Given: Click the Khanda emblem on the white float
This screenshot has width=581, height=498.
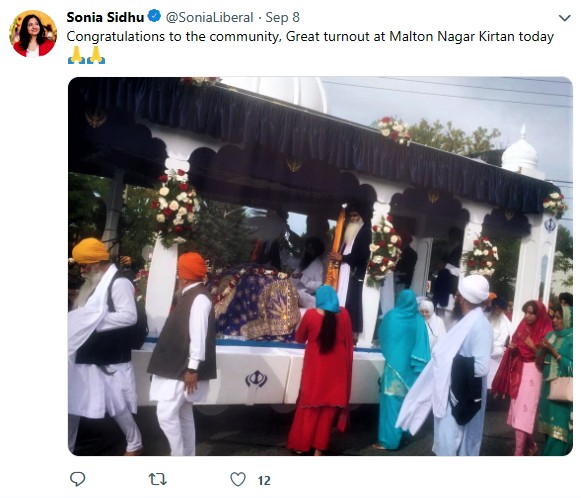Looking at the screenshot, I should click(x=256, y=379).
